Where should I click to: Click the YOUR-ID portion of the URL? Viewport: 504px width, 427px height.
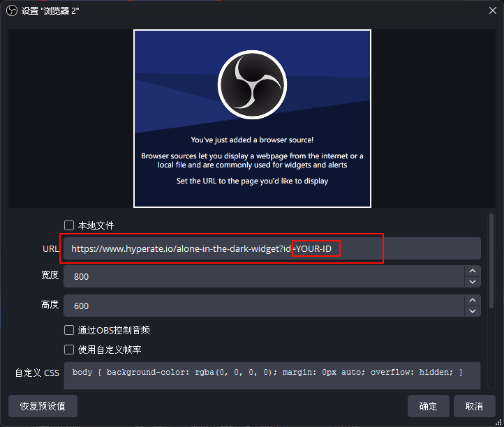coord(313,248)
